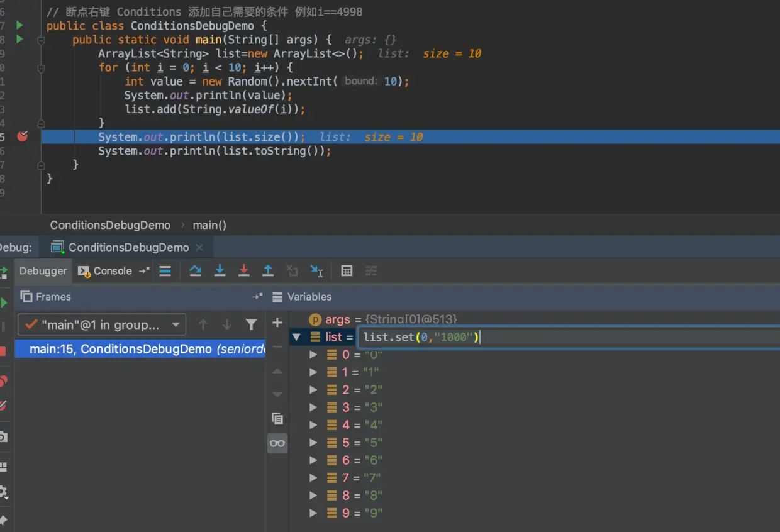Open the Evaluate Expression calculator icon
The image size is (780, 532).
(347, 271)
